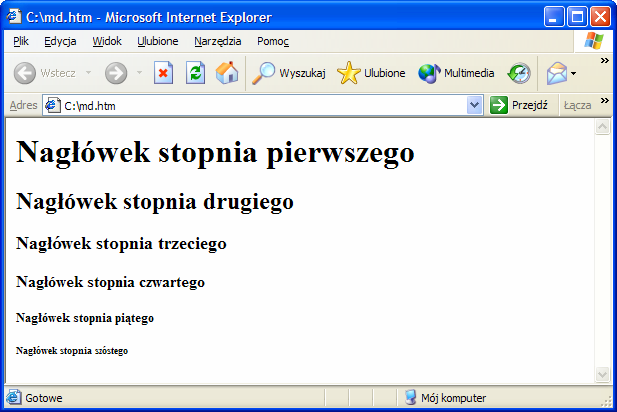The width and height of the screenshot is (617, 412).
Task: Click Mój komputer zone icon
Action: point(410,397)
